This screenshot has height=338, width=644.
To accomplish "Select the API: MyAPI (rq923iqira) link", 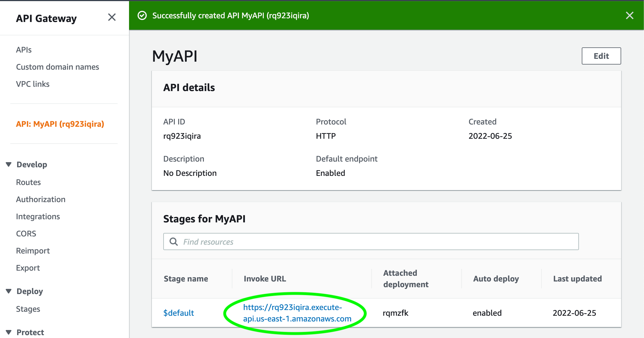I will point(60,124).
